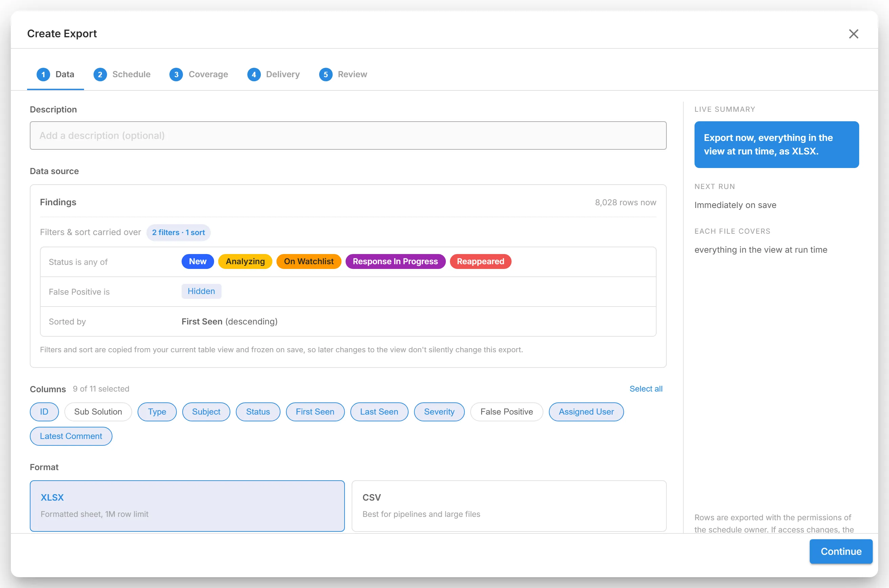Image resolution: width=889 pixels, height=588 pixels.
Task: Enable the False Positive column chip
Action: (x=506, y=412)
